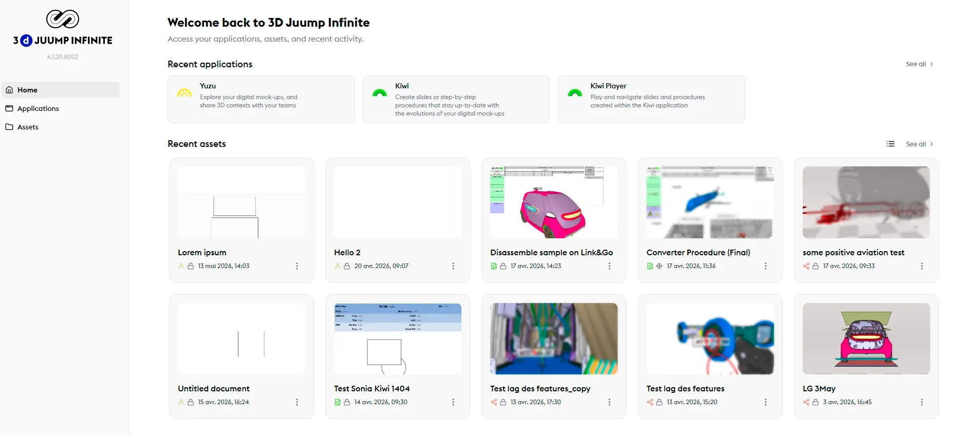Open options menu for some positive aviation test
980x435 pixels.
point(922,266)
